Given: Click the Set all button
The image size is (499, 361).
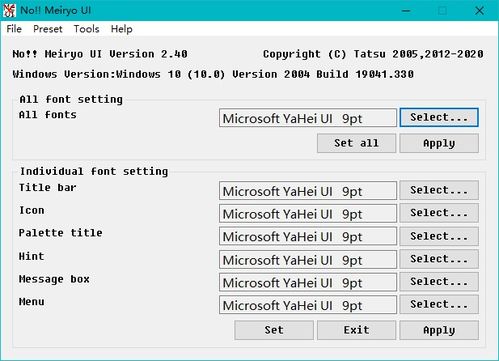Looking at the screenshot, I should (x=356, y=143).
